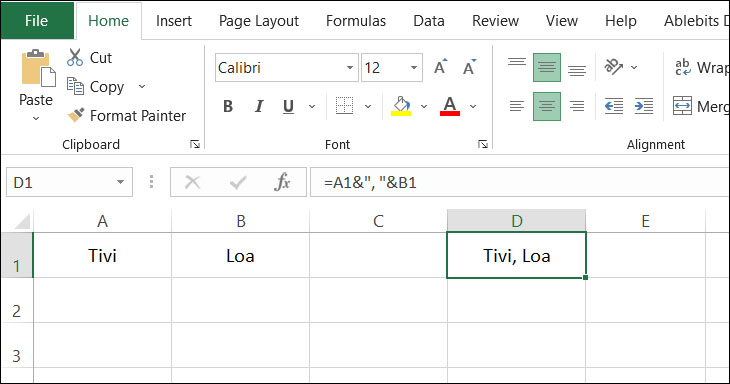Expand Copy options arrow
This screenshot has height=384, width=730.
pos(142,87)
